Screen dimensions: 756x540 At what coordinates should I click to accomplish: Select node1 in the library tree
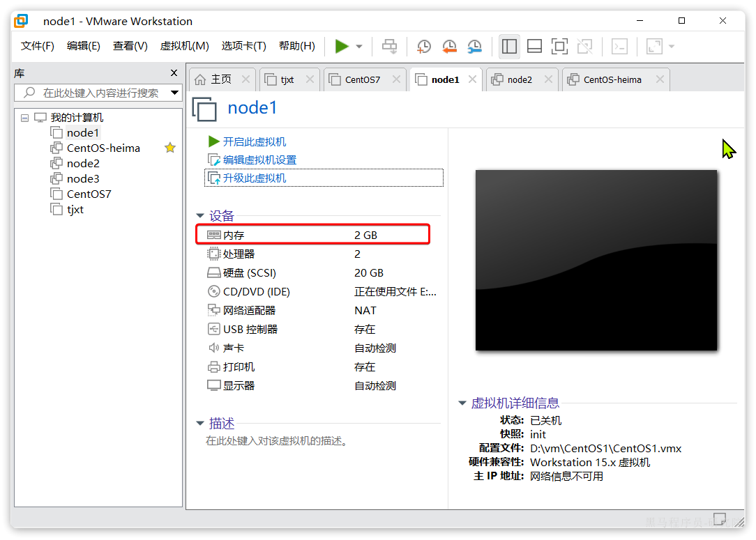[x=83, y=132]
